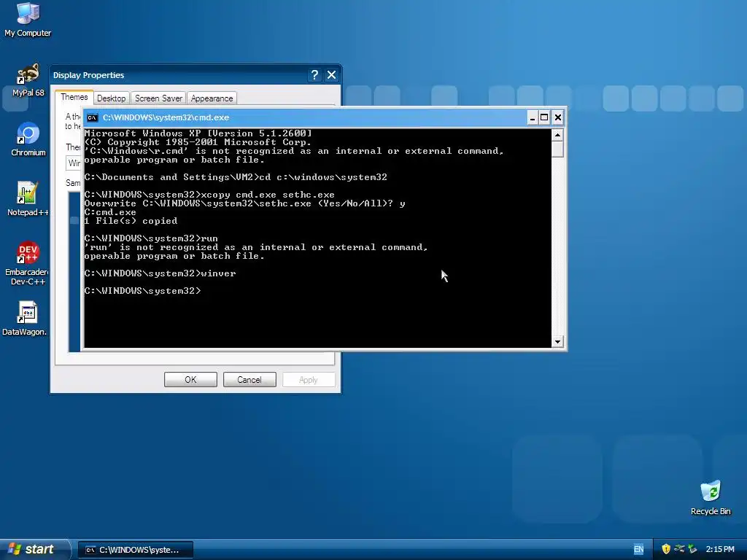Open the Chromium desktop shortcut

[28, 139]
